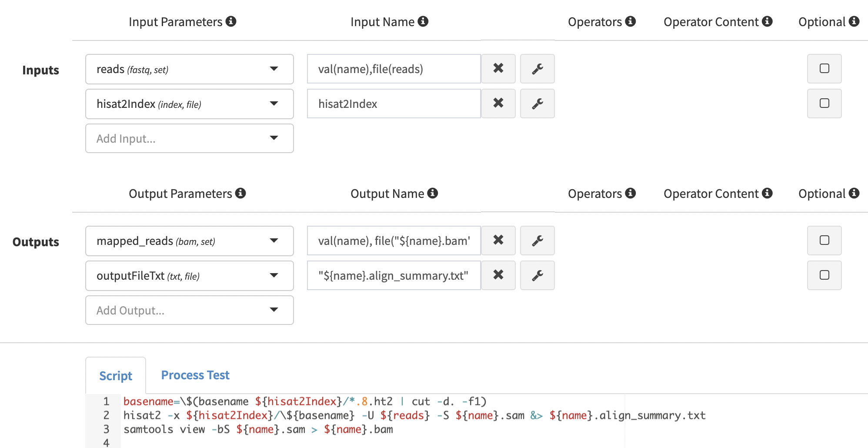The image size is (868, 448).
Task: Show info for Output Parameters
Action: pyautogui.click(x=240, y=193)
